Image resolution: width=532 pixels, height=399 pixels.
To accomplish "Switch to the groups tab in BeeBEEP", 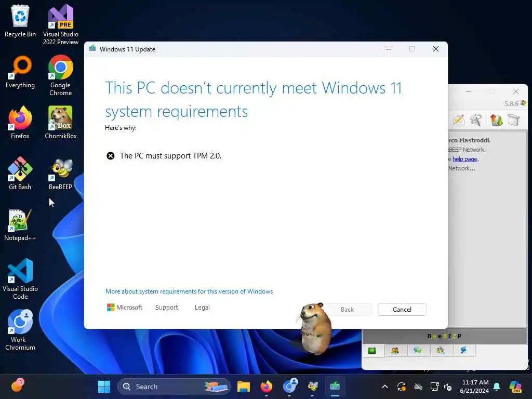I will [441, 351].
